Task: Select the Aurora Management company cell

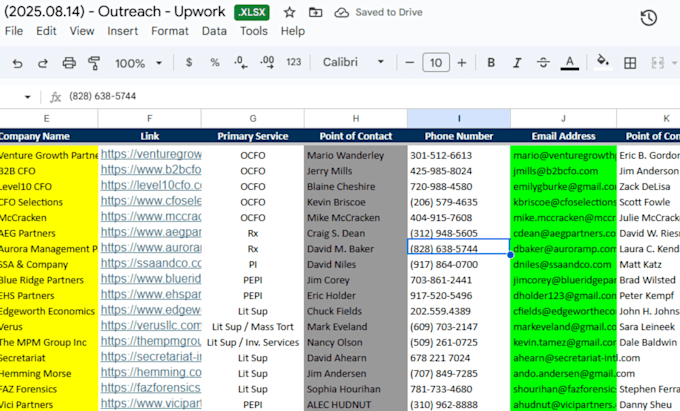Action: point(49,249)
